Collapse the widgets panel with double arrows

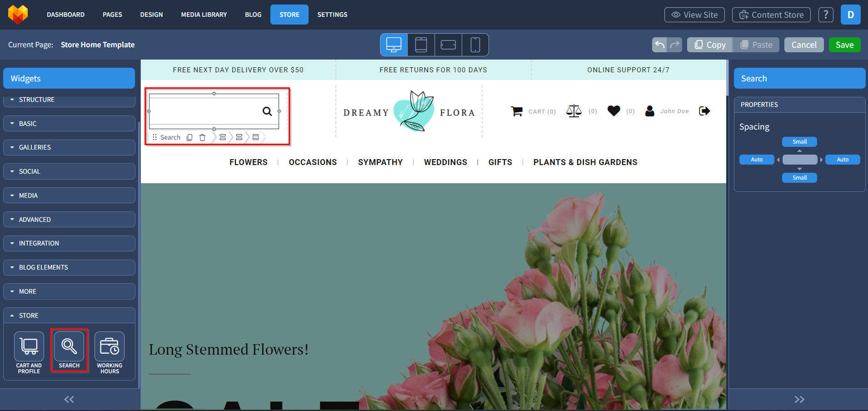click(x=69, y=399)
